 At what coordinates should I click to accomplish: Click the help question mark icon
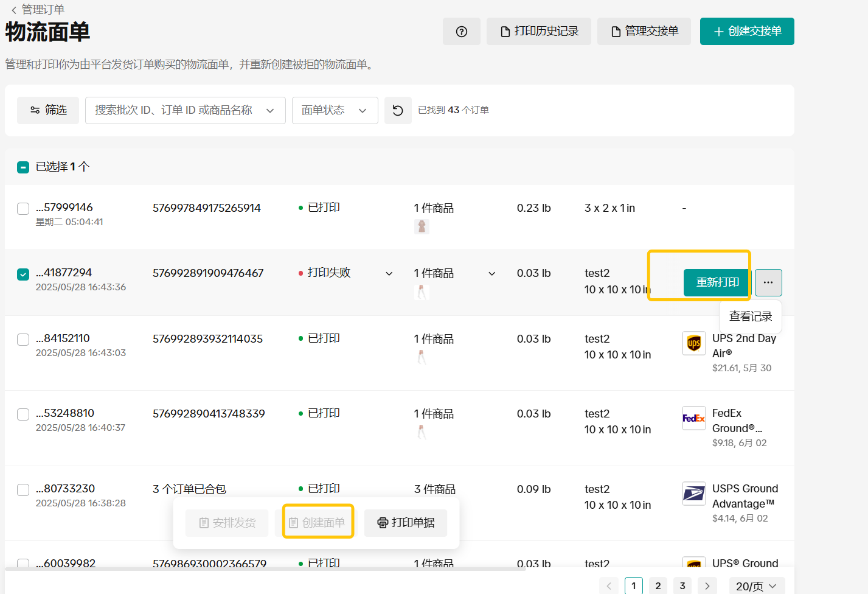point(461,32)
